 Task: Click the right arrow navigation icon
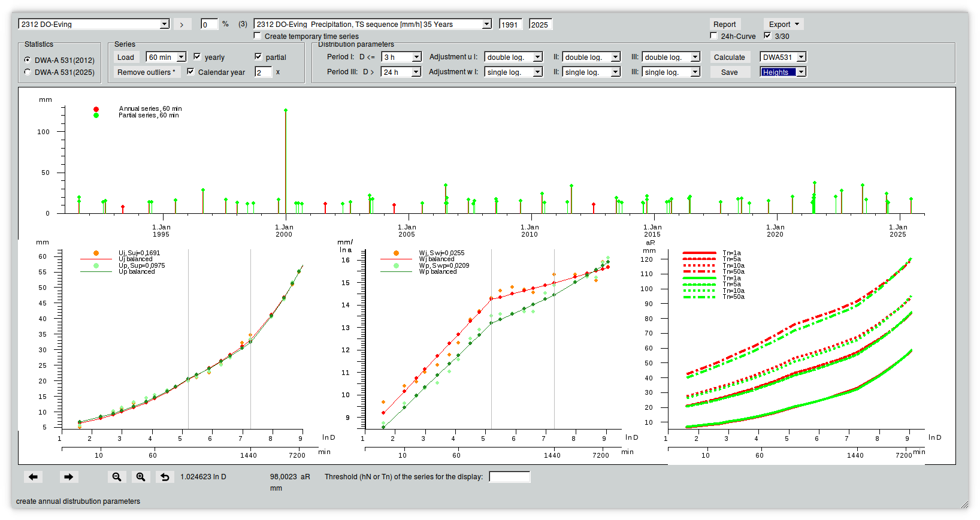pyautogui.click(x=69, y=477)
